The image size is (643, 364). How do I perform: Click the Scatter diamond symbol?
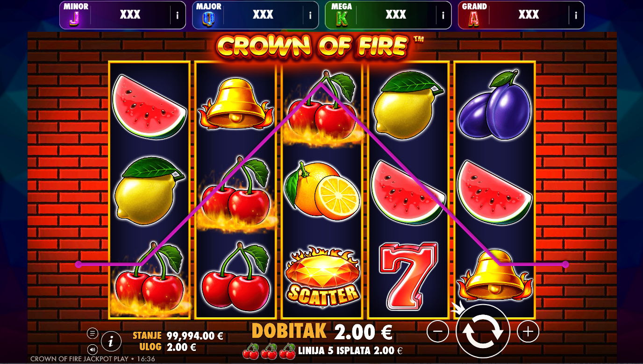pos(322,277)
